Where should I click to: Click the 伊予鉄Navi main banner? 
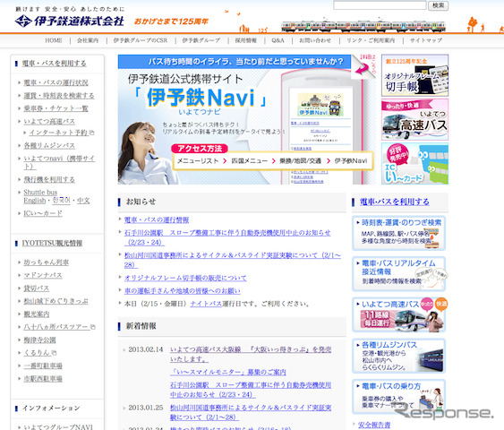[x=246, y=119]
